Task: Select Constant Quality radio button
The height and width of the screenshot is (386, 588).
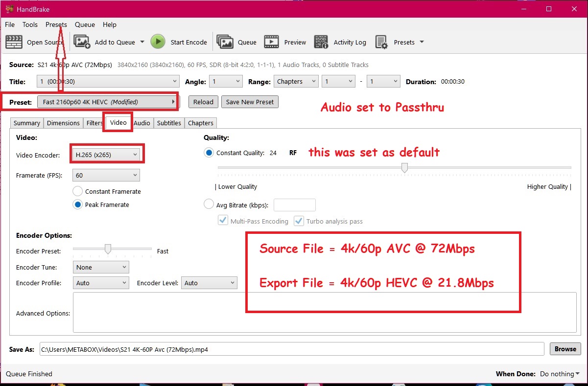Action: [209, 153]
